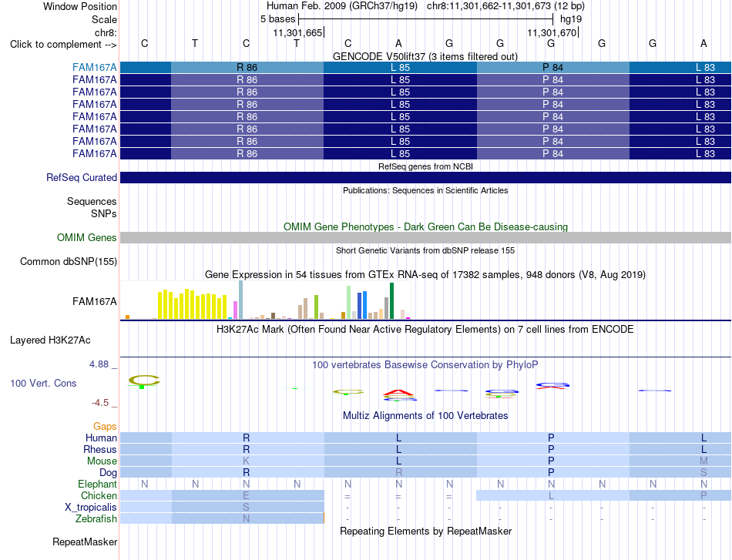Click the GTEx Gene Expression track title
The width and height of the screenshot is (732, 560).
(425, 274)
